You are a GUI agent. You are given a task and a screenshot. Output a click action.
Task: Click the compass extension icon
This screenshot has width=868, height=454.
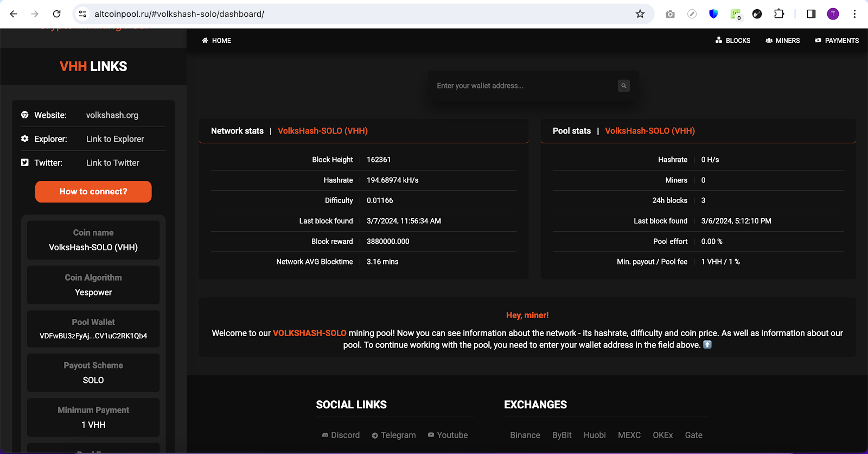692,14
